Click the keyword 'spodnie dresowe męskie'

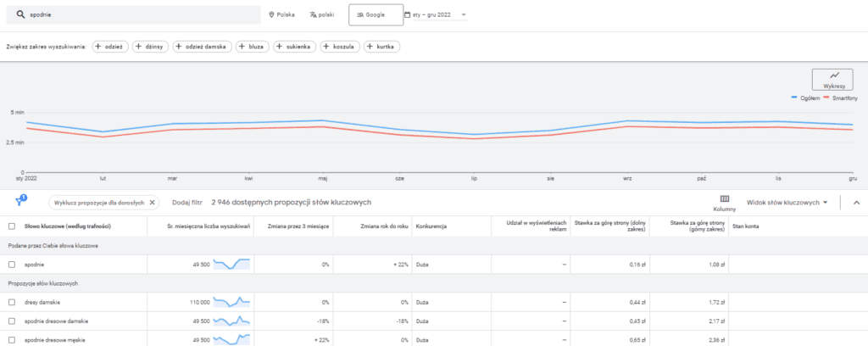(x=55, y=340)
